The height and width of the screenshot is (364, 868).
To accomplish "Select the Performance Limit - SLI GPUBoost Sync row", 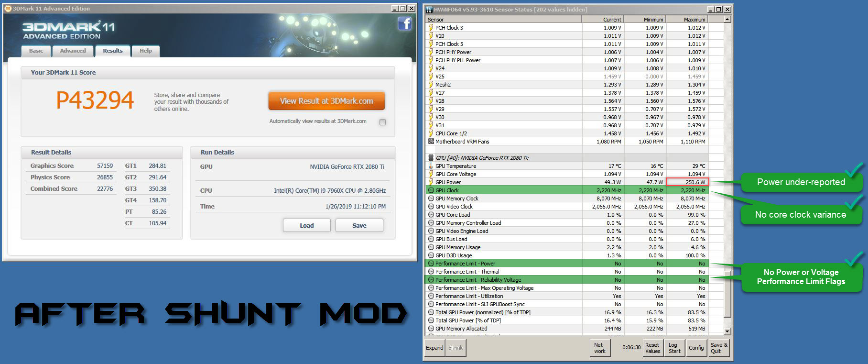I will tap(567, 304).
